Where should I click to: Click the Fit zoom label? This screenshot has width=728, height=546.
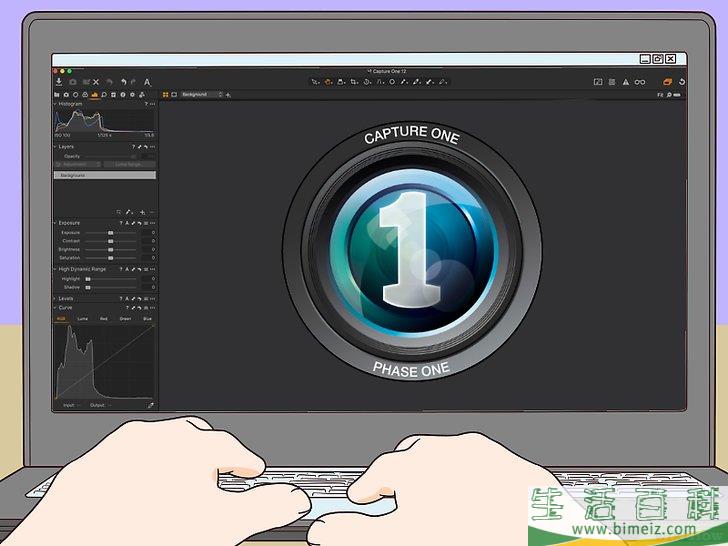click(x=660, y=95)
